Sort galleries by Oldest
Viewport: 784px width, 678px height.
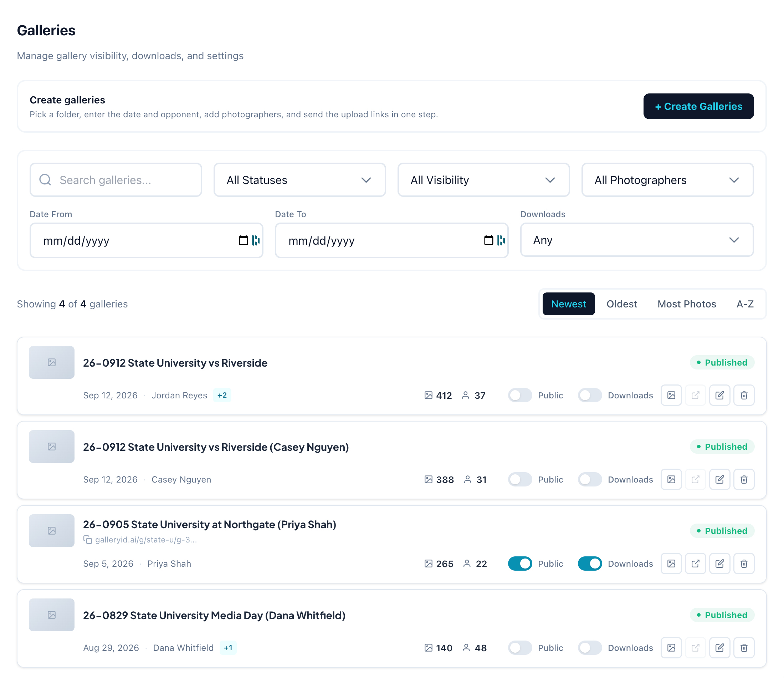(x=622, y=304)
